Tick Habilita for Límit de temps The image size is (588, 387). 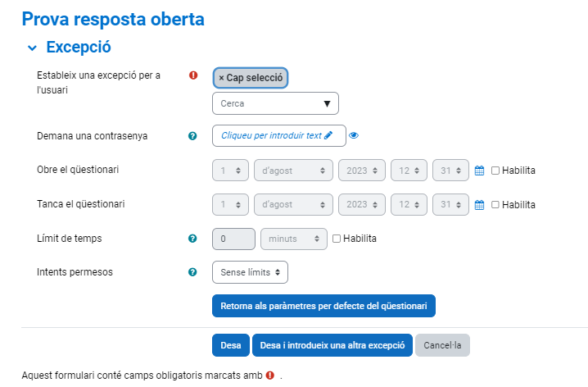[x=337, y=239]
